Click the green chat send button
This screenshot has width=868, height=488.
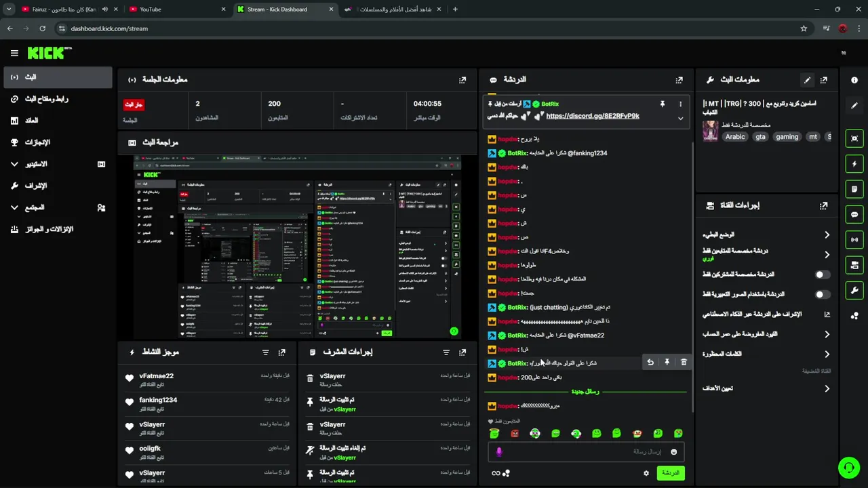click(670, 473)
